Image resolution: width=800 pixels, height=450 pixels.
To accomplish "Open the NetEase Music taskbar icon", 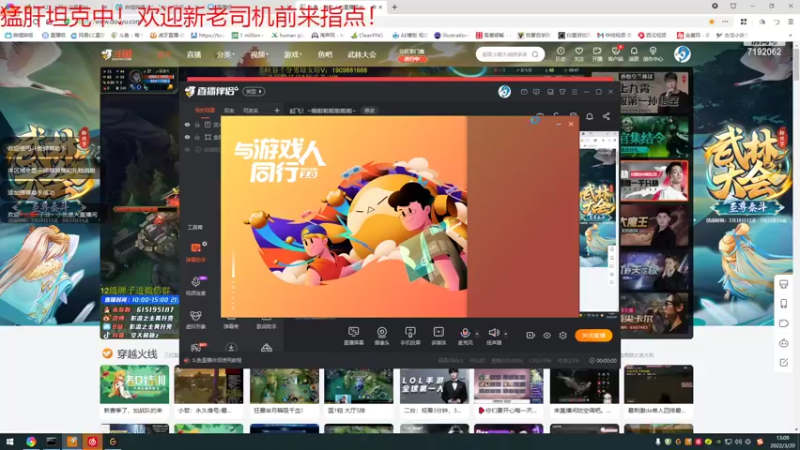I will pyautogui.click(x=92, y=442).
